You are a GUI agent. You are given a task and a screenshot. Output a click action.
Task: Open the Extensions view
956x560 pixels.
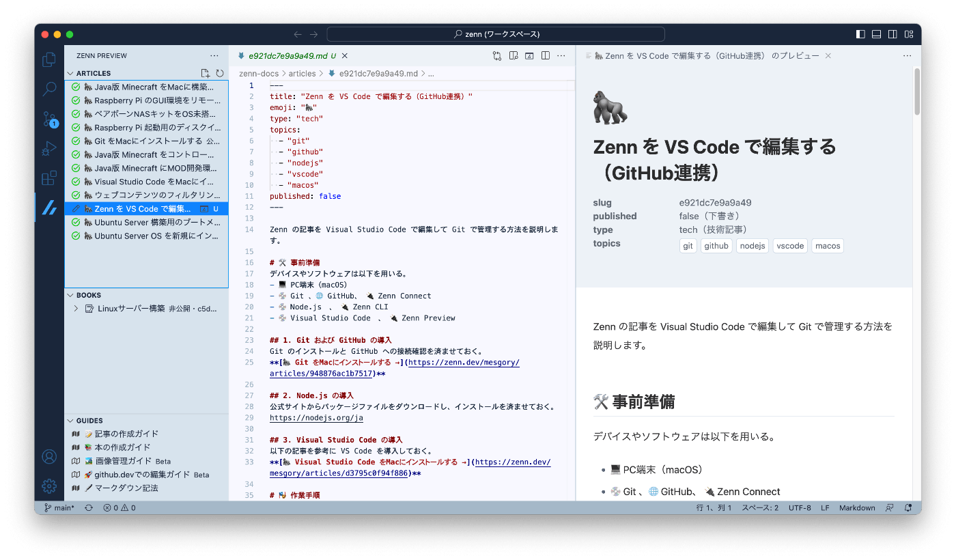tap(49, 178)
